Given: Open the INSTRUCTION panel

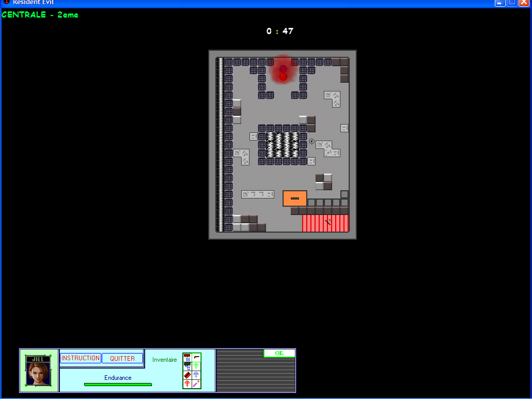Looking at the screenshot, I should (81, 358).
